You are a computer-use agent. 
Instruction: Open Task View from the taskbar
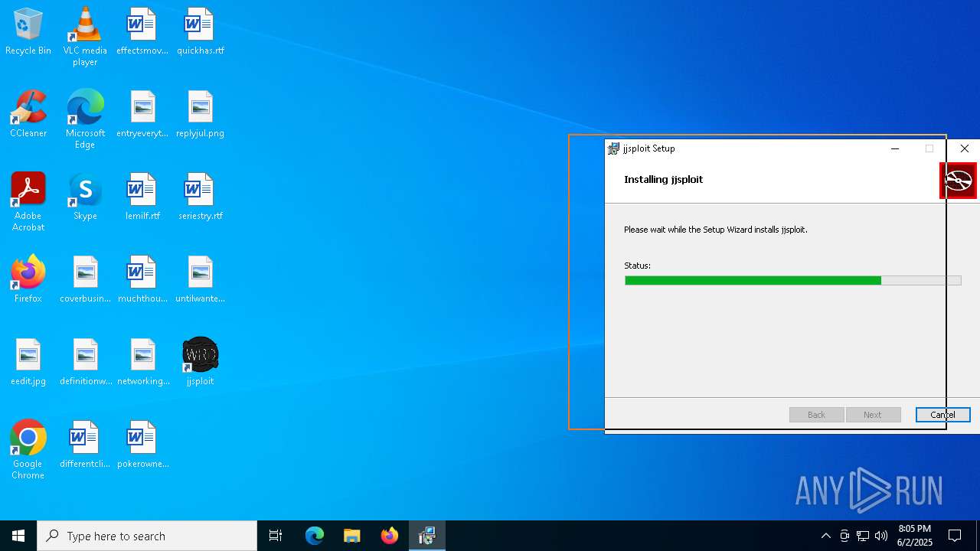point(276,536)
